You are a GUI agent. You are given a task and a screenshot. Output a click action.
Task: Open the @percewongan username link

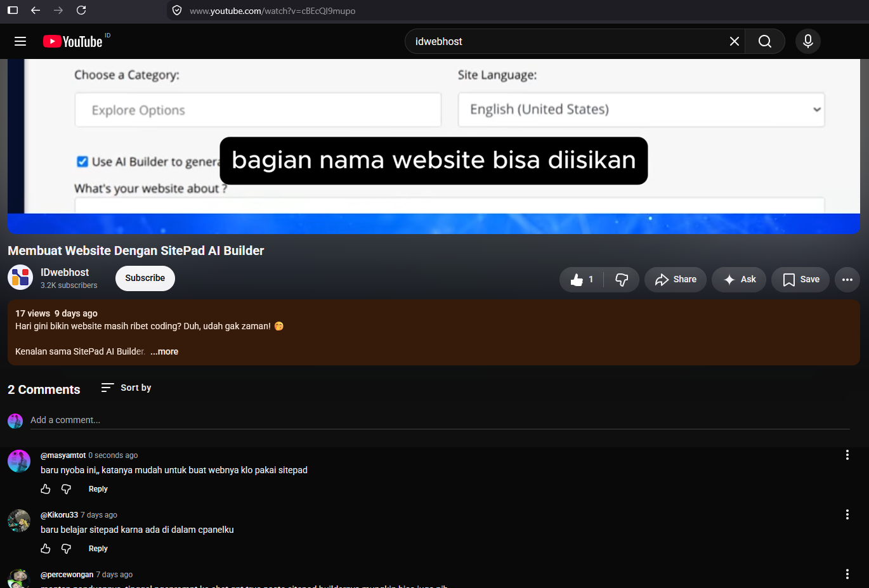click(x=67, y=575)
